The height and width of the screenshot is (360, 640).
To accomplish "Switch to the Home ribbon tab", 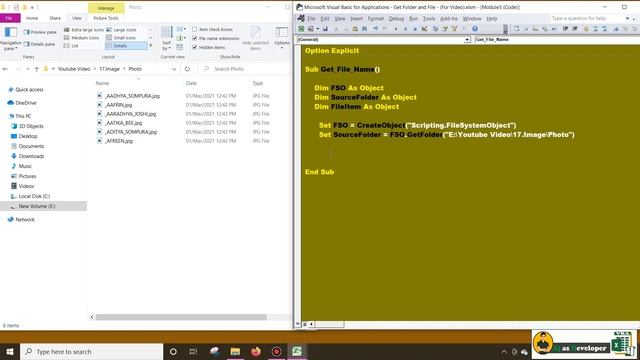I will click(32, 18).
